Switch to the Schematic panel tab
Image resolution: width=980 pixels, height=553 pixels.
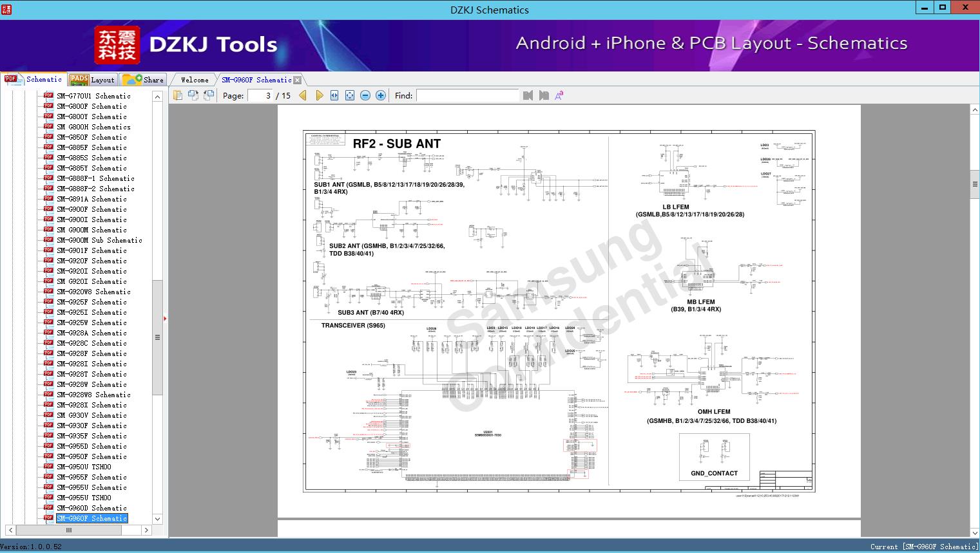tap(34, 79)
